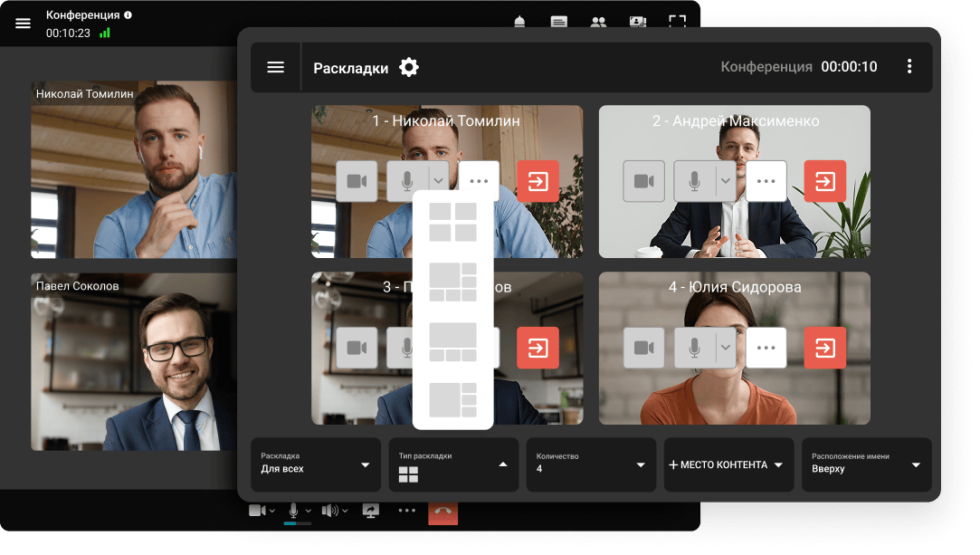Viewport: 980px width, 555px height.
Task: Toggle microphone for Юлия Сидорова
Action: [694, 348]
